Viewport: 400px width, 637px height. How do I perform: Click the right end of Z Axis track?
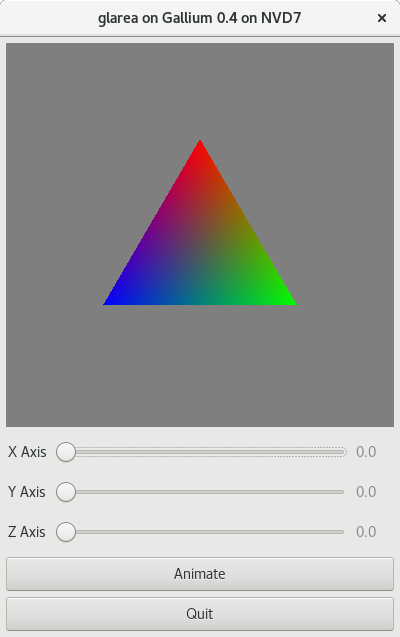(342, 532)
